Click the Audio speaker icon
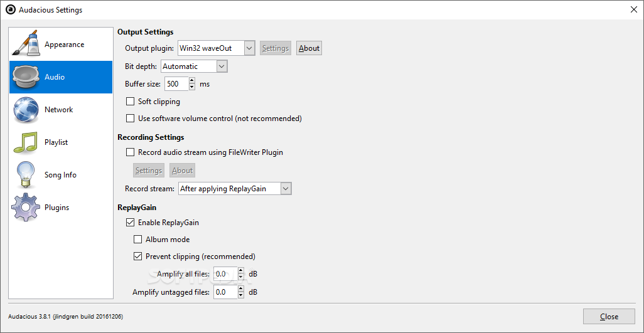Image resolution: width=644 pixels, height=333 pixels. [26, 77]
